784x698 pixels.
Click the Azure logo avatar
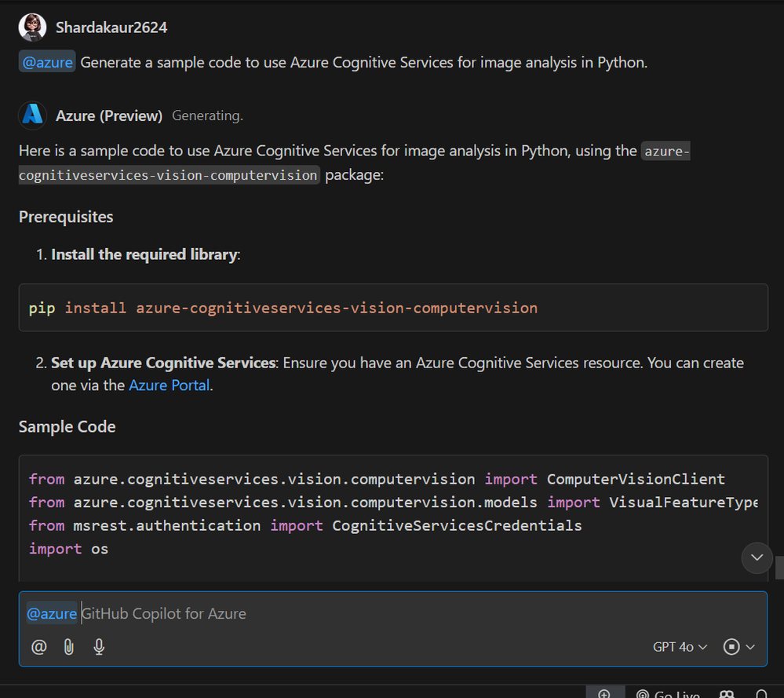click(32, 115)
